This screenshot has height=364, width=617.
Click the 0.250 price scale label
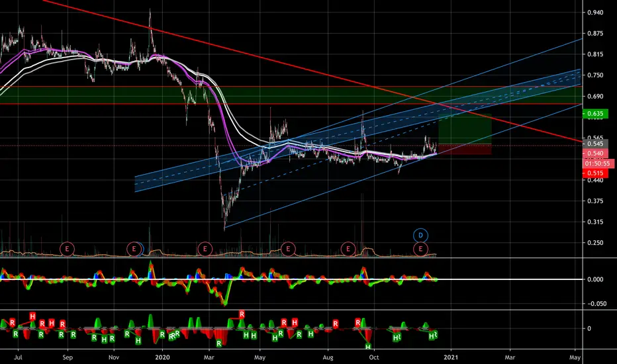pyautogui.click(x=595, y=243)
